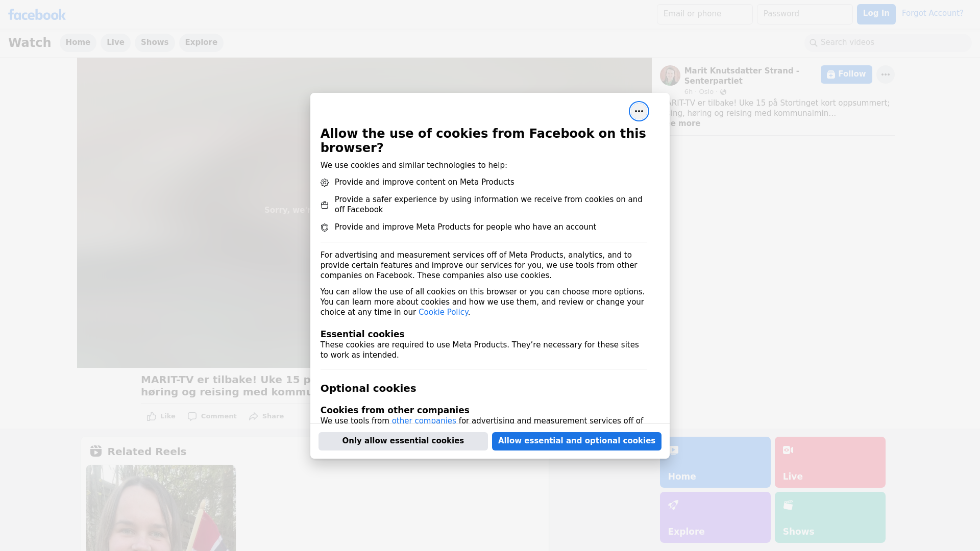Open the purple Explore tile
The height and width of the screenshot is (551, 980).
pyautogui.click(x=715, y=517)
